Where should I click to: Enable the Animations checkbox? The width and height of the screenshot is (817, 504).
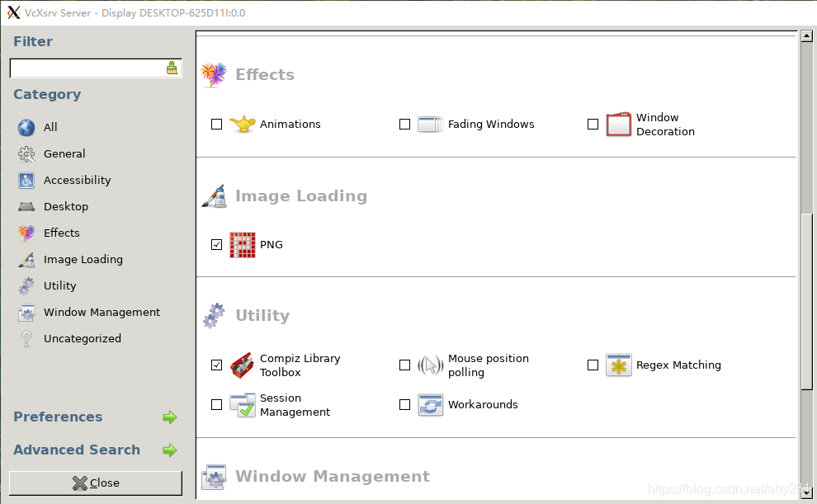(x=217, y=125)
